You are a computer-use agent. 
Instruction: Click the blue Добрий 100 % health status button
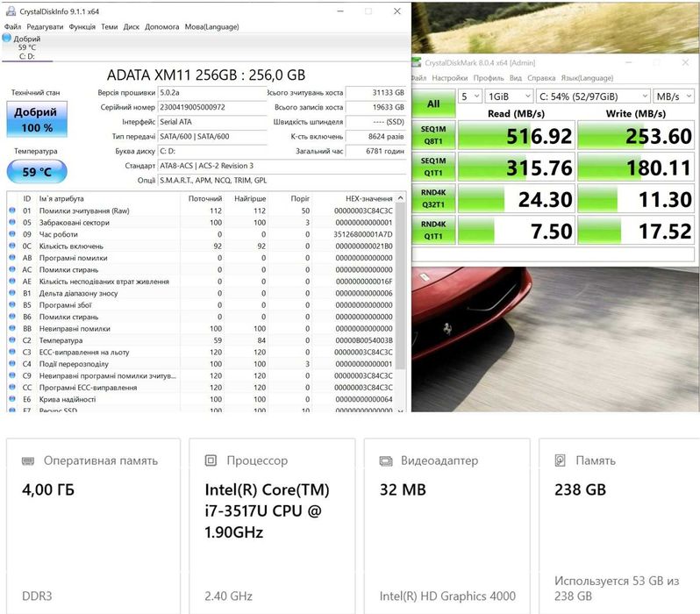tap(37, 119)
